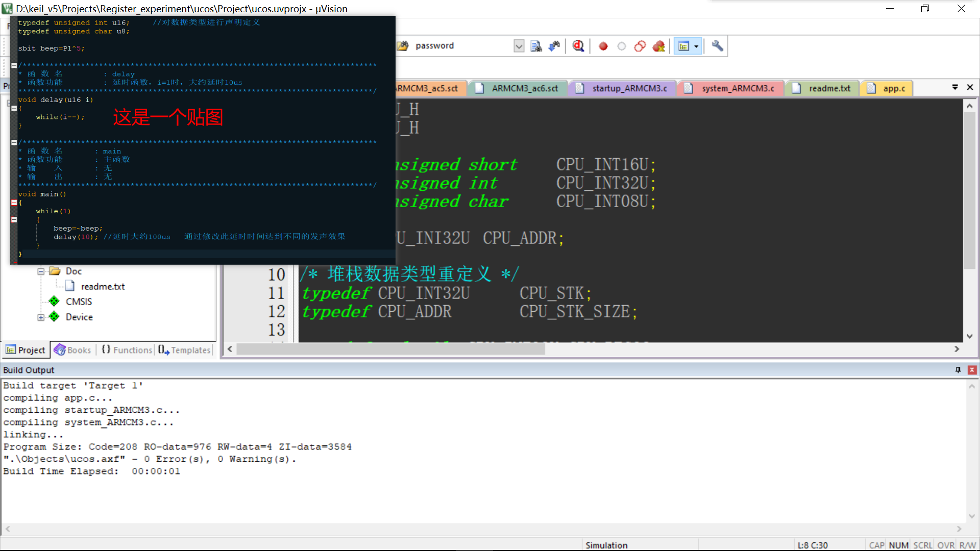Open the window layout dropdown arrow
Image resolution: width=980 pixels, height=551 pixels.
(x=696, y=46)
